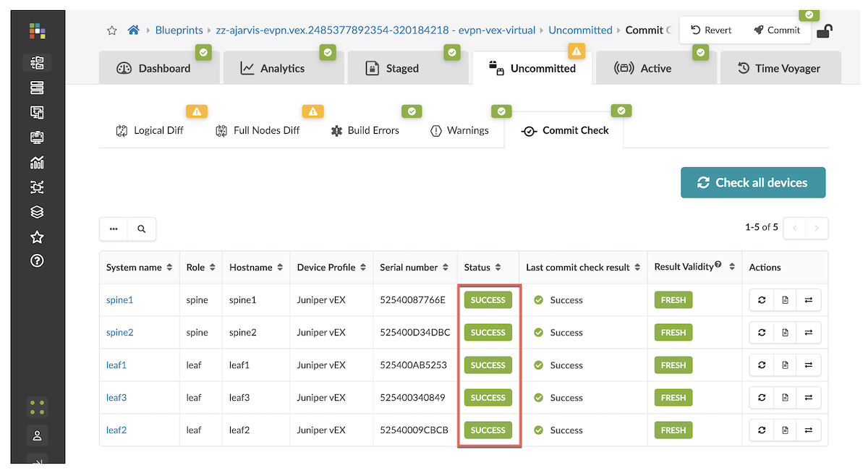This screenshot has height=473, width=868.
Task: Open Resources monitor icon in sidebar
Action: 37,137
